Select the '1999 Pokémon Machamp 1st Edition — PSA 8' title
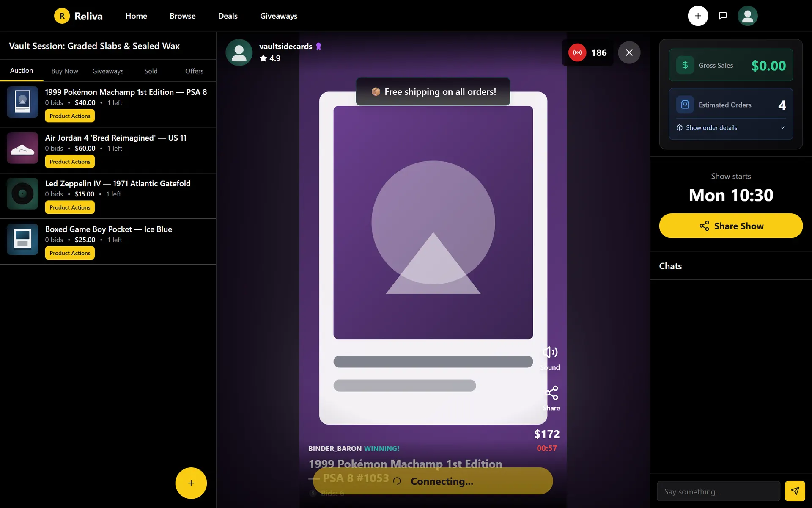Viewport: 812px width, 508px height. tap(126, 92)
